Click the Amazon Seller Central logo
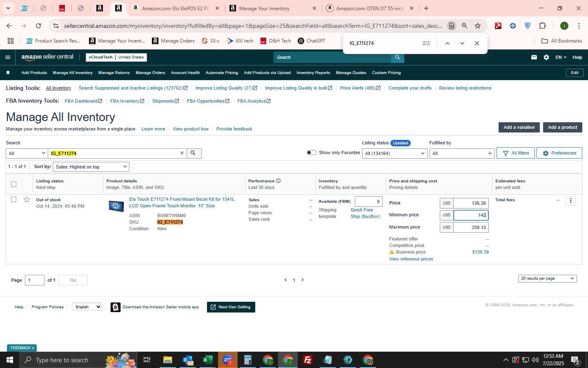The image size is (588, 368). coord(47,57)
